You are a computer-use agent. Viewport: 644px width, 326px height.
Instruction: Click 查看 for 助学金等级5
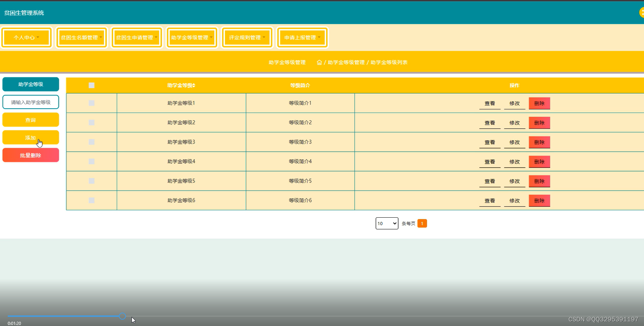click(x=490, y=181)
